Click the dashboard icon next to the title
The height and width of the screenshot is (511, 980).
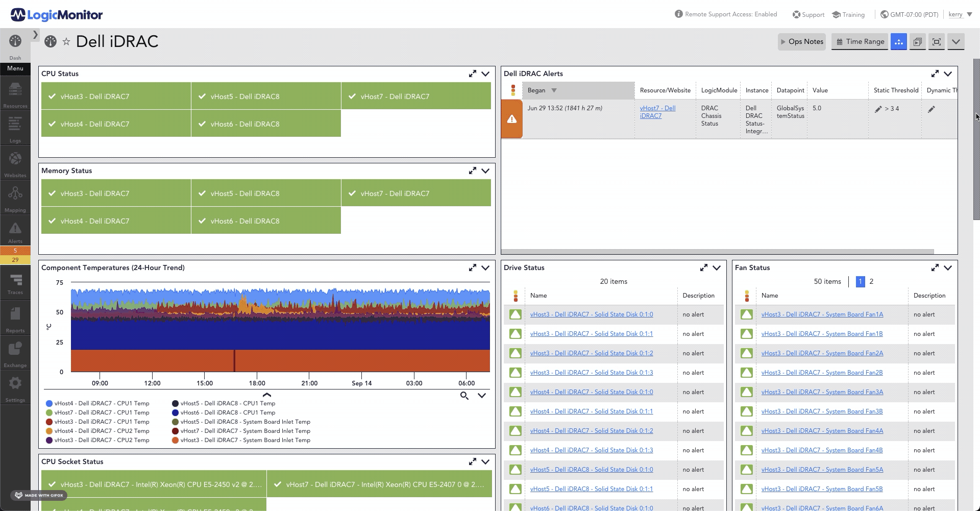(x=50, y=41)
